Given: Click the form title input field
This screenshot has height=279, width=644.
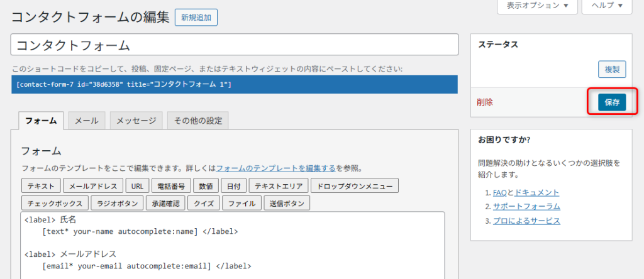Looking at the screenshot, I should point(234,45).
